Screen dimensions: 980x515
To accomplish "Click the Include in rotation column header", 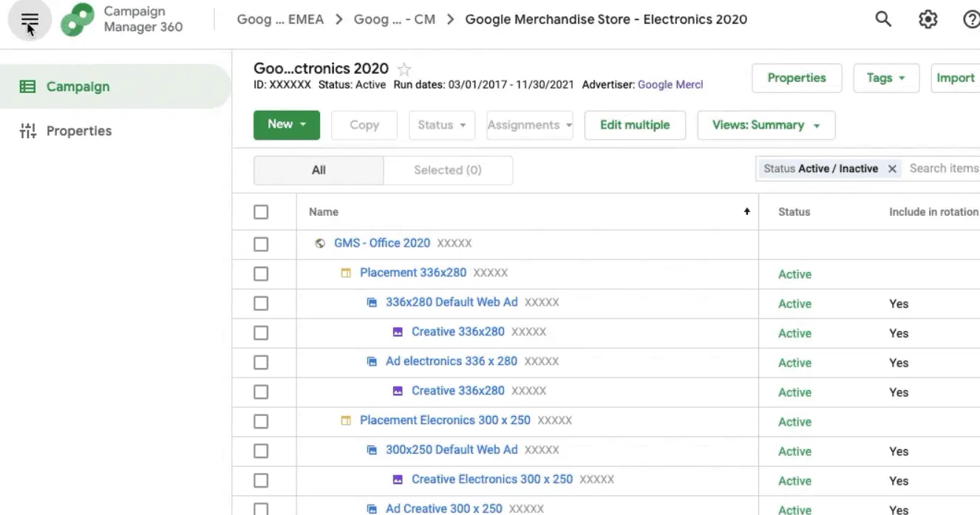I will tap(933, 212).
